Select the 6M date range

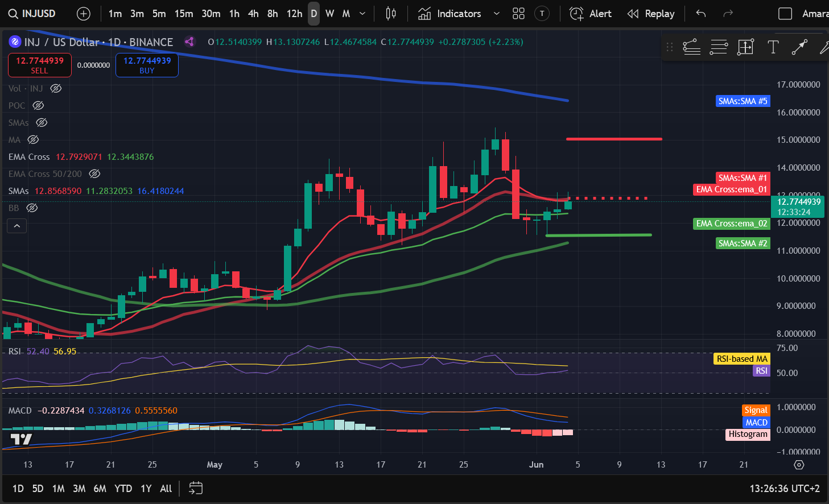pyautogui.click(x=100, y=488)
